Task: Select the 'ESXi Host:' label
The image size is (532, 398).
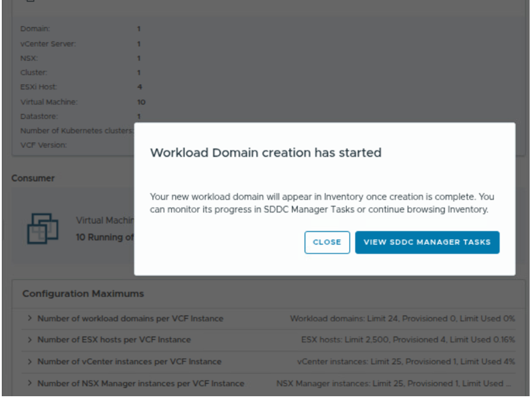Action: 39,87
